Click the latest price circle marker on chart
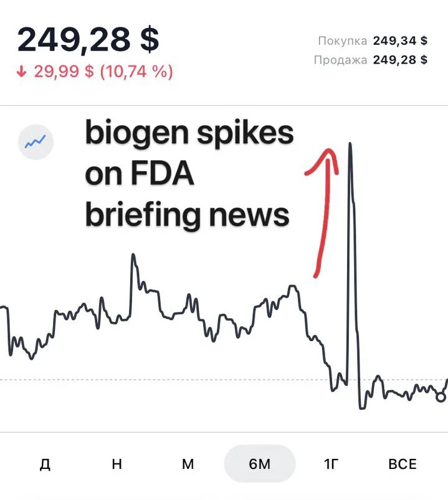The height and width of the screenshot is (500, 448). point(441,397)
